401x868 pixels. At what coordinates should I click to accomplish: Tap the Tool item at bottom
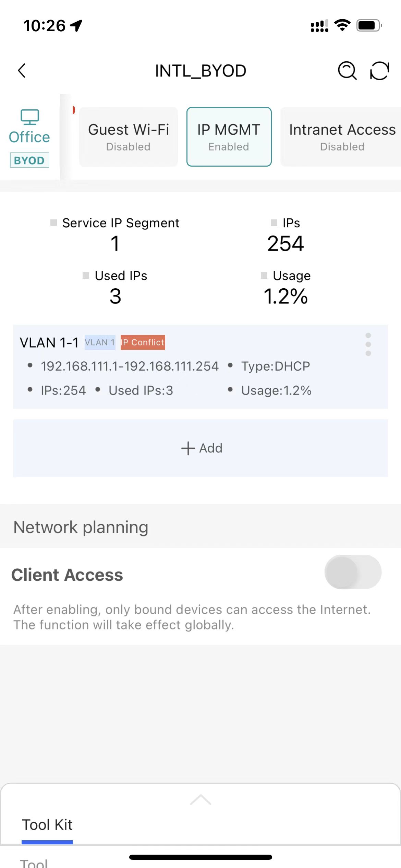[x=34, y=863]
